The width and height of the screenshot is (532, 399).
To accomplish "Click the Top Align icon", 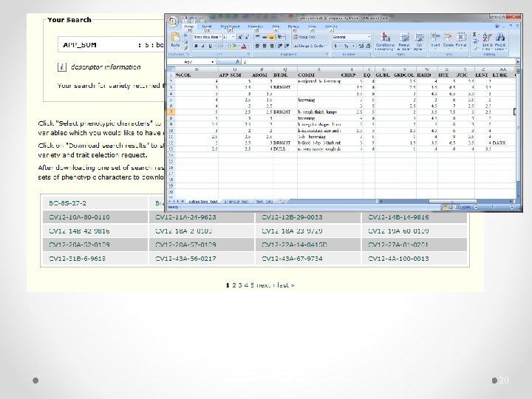I will (x=258, y=37).
